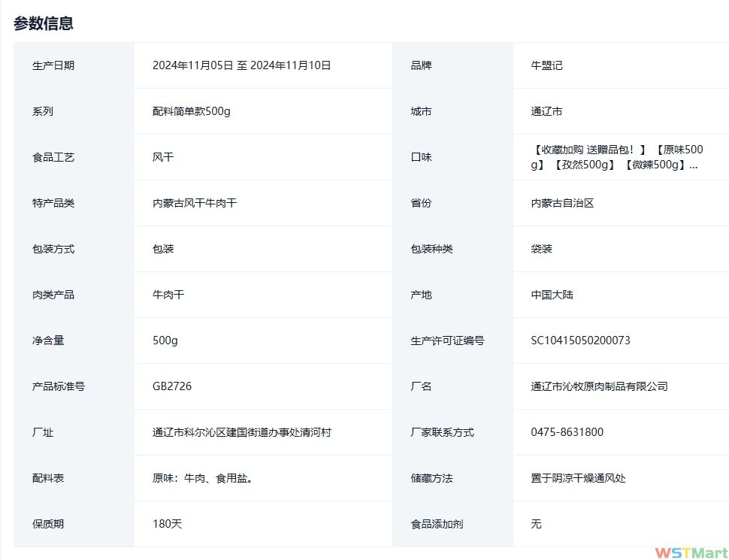Click the WSTMart watermark logo
The height and width of the screenshot is (560, 729).
[691, 552]
